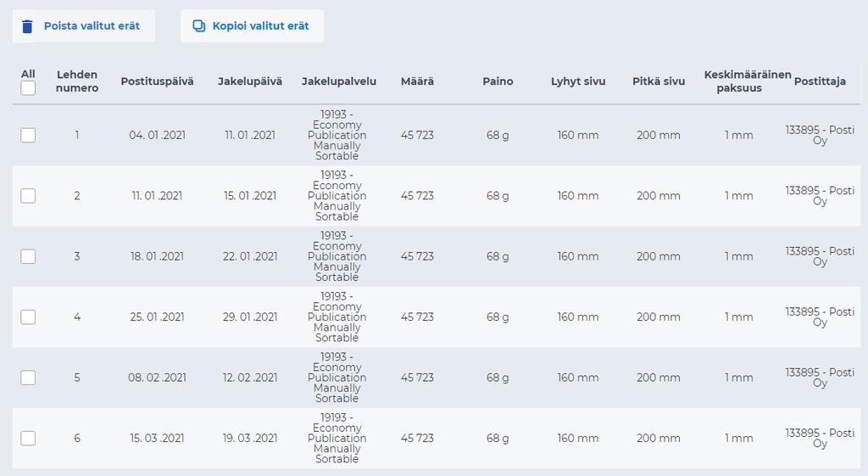Click the Paino column header
The image size is (868, 476).
pos(498,81)
